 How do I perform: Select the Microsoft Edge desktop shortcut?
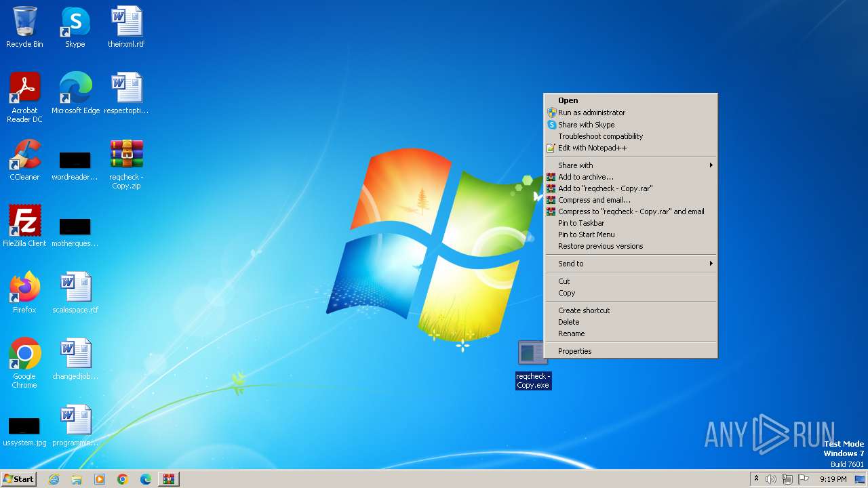(75, 94)
